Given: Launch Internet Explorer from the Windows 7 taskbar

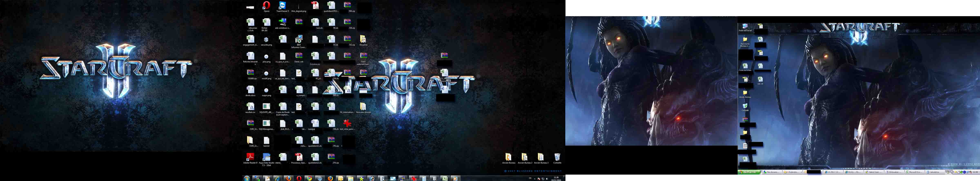Looking at the screenshot, I should pyautogui.click(x=278, y=178).
